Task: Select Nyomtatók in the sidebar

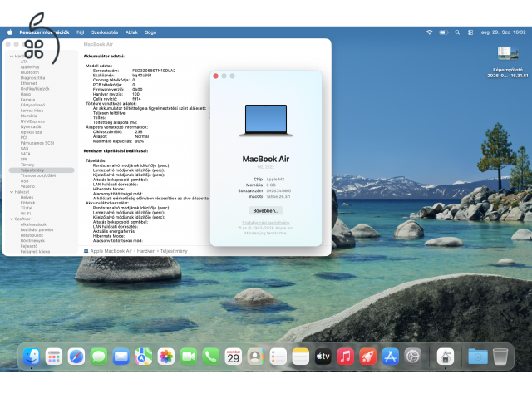Action: [x=31, y=127]
